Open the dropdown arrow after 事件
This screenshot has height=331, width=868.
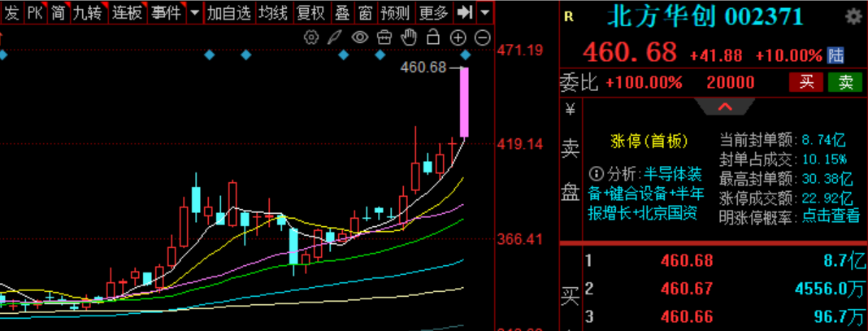[x=194, y=12]
